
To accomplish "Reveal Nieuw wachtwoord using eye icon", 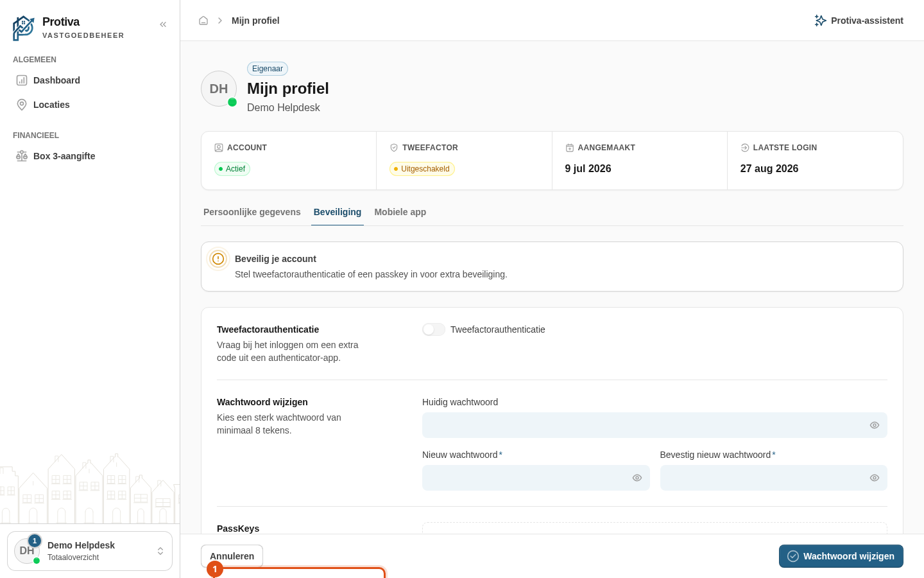I will [637, 478].
